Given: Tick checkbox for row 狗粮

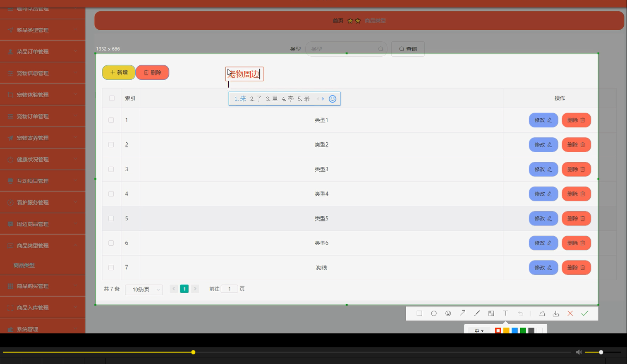Looking at the screenshot, I should point(111,268).
